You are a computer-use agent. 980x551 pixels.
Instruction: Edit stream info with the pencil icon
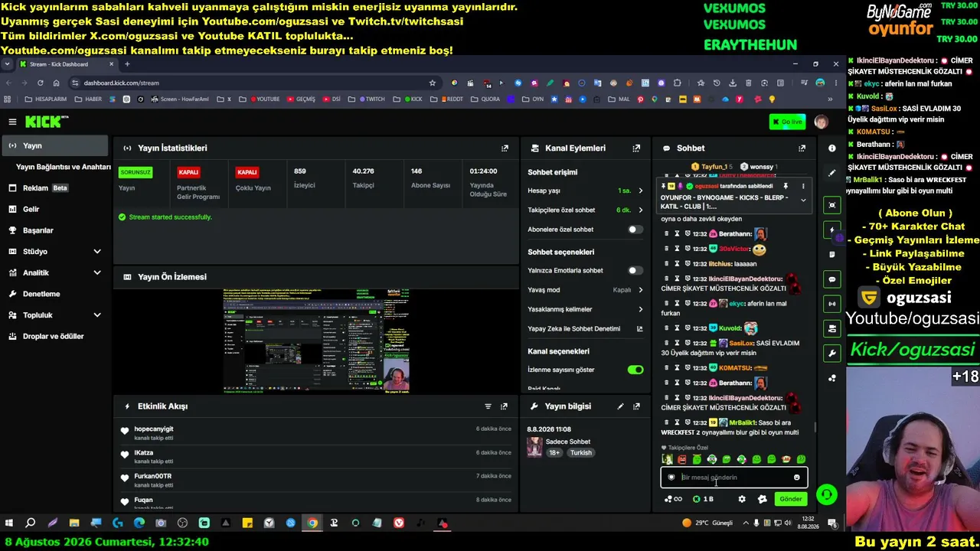coord(620,406)
